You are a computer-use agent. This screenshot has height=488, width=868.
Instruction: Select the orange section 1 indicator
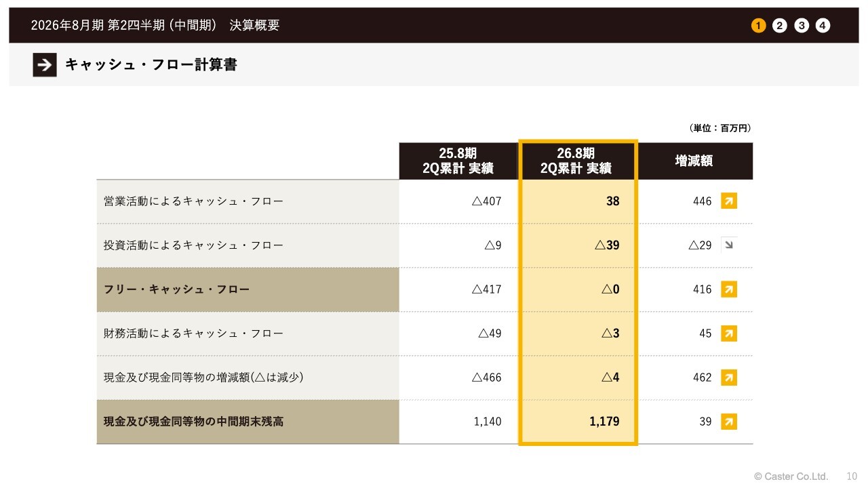click(758, 26)
